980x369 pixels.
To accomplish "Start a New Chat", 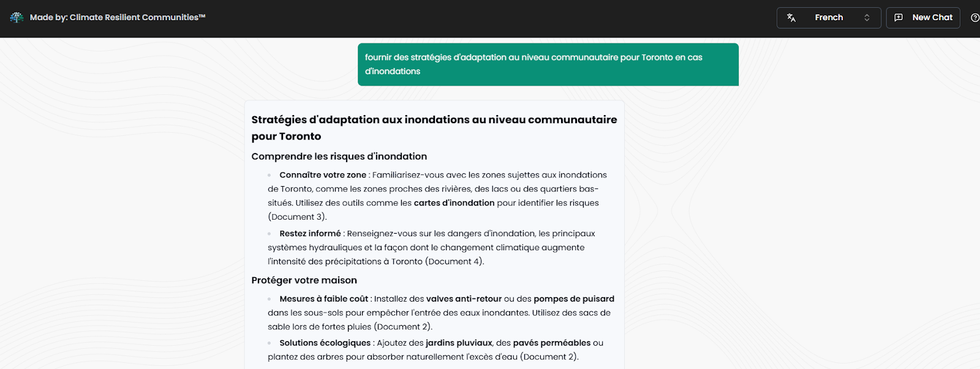I will [923, 18].
